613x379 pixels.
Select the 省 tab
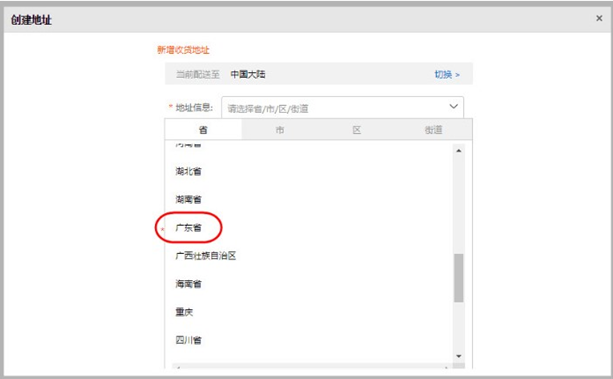[x=203, y=130]
